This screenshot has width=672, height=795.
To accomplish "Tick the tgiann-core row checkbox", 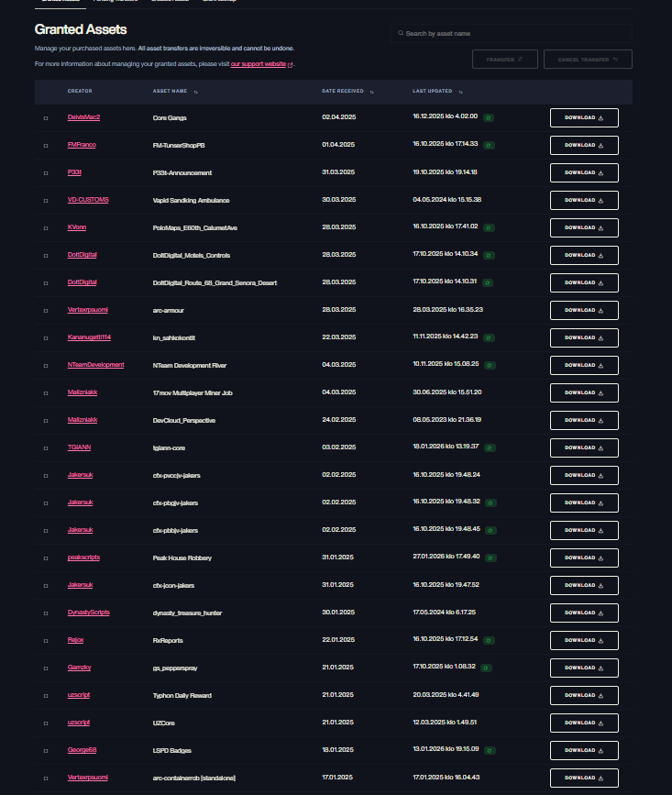I will click(x=46, y=448).
